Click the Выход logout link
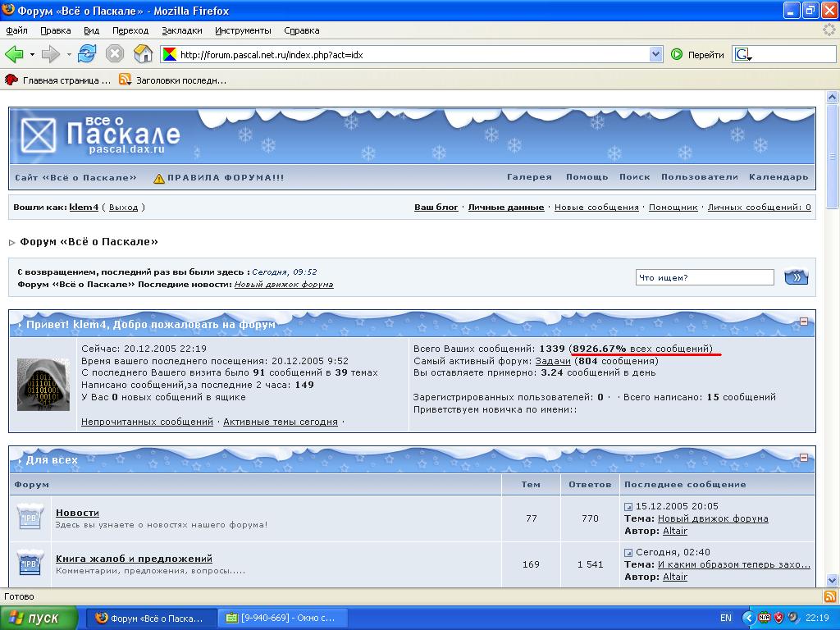Viewport: 840px width, 630px height. coord(123,208)
